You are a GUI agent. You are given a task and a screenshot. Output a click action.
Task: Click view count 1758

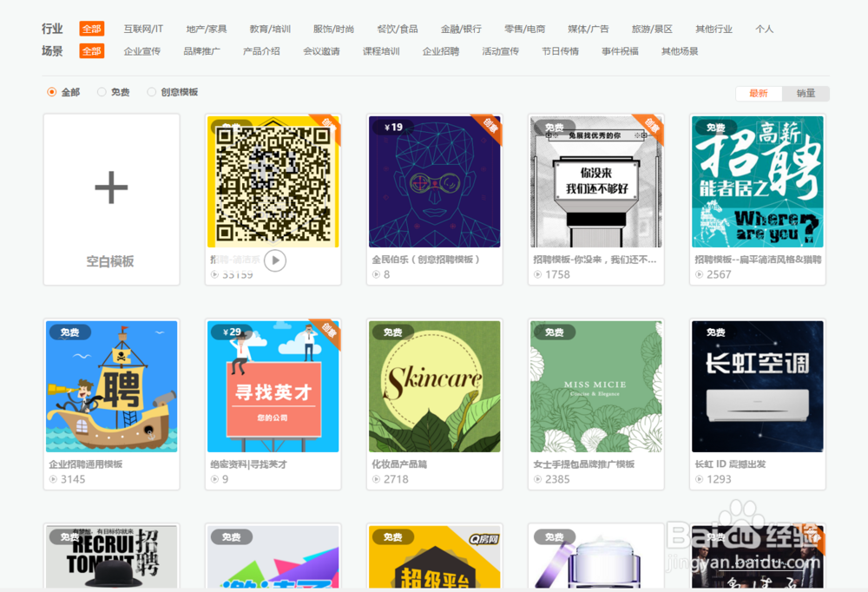pos(557,274)
